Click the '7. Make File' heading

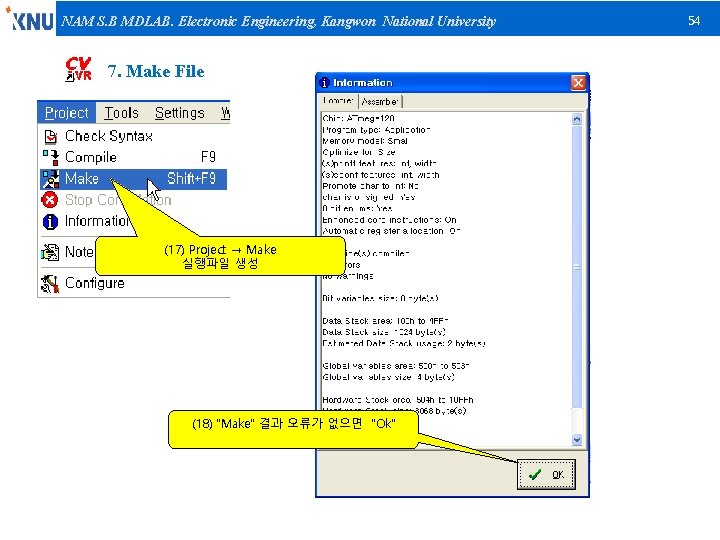tap(156, 72)
